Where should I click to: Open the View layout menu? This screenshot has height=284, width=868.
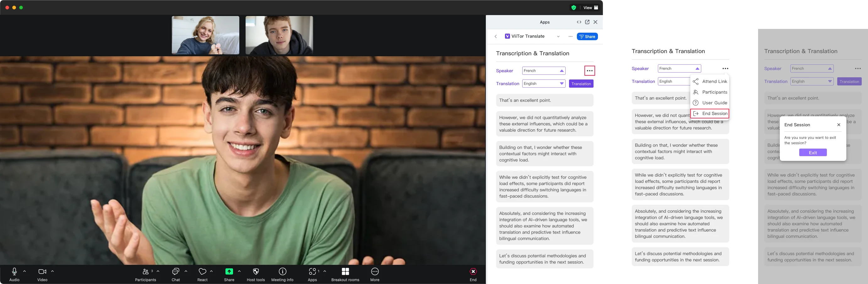tap(591, 8)
